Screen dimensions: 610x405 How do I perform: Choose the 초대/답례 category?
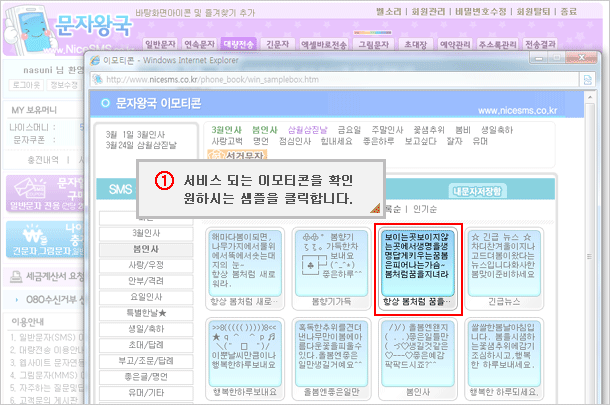(x=146, y=345)
